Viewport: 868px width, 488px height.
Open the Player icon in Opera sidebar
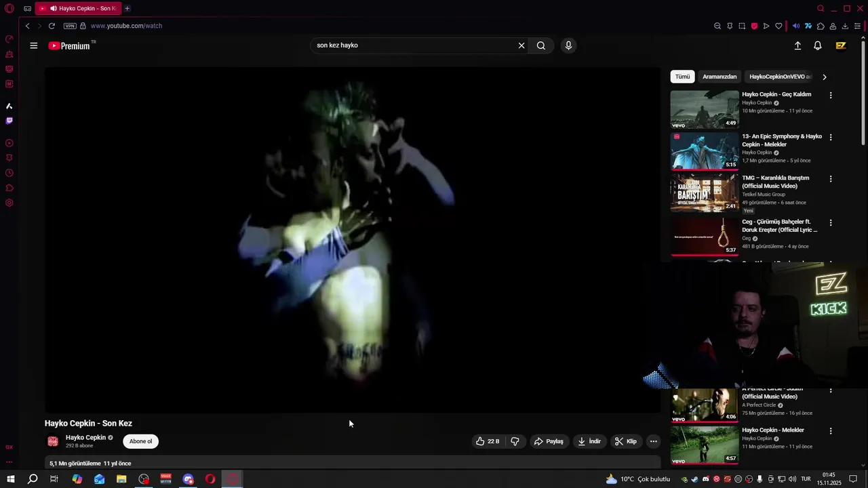tap(9, 143)
